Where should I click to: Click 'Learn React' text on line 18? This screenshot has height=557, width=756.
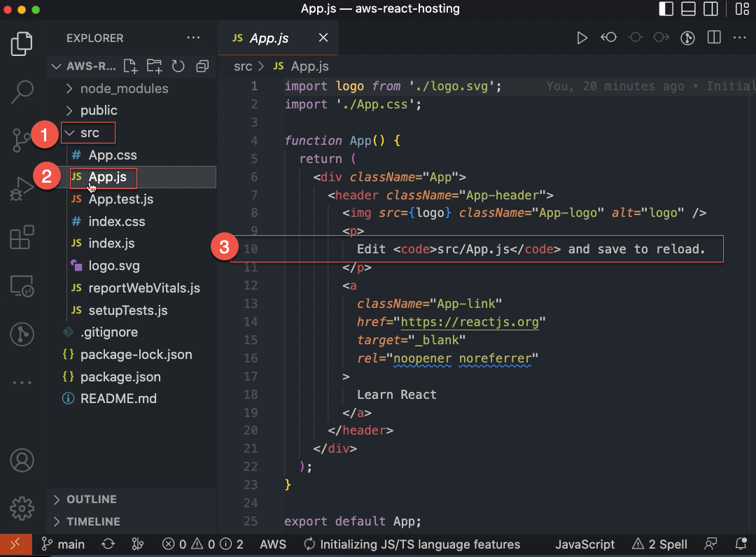tap(396, 395)
